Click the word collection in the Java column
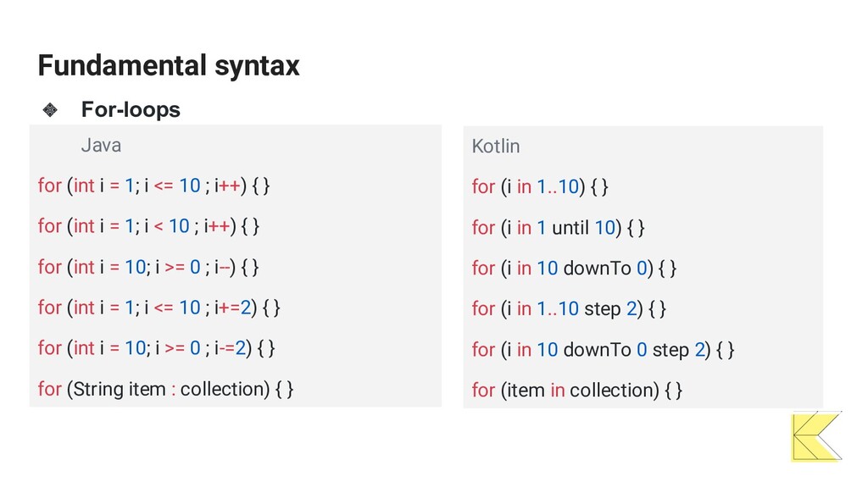 (225, 389)
